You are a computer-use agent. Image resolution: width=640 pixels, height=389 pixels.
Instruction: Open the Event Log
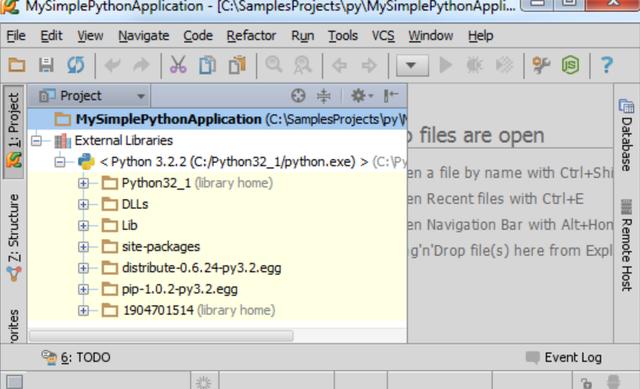(x=564, y=358)
